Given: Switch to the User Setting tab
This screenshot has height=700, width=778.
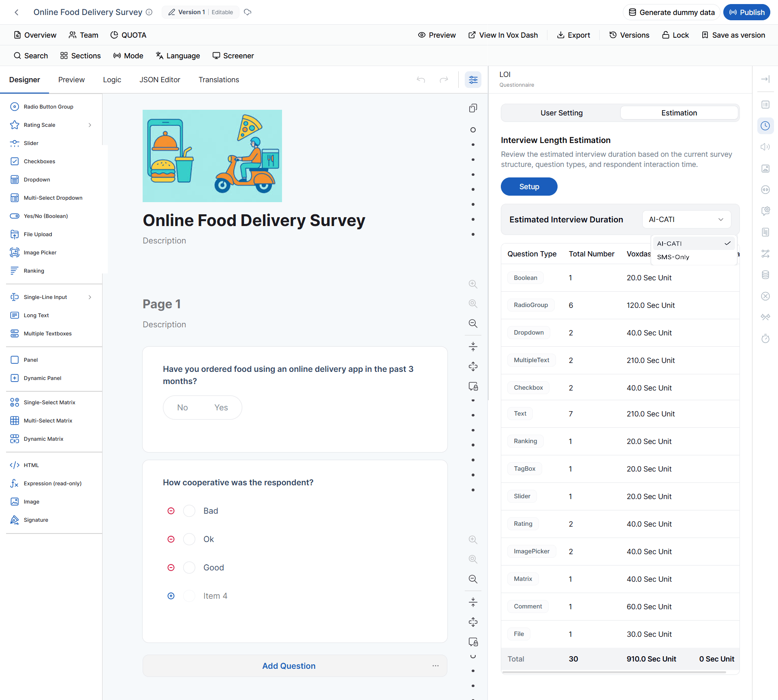Looking at the screenshot, I should (x=561, y=113).
